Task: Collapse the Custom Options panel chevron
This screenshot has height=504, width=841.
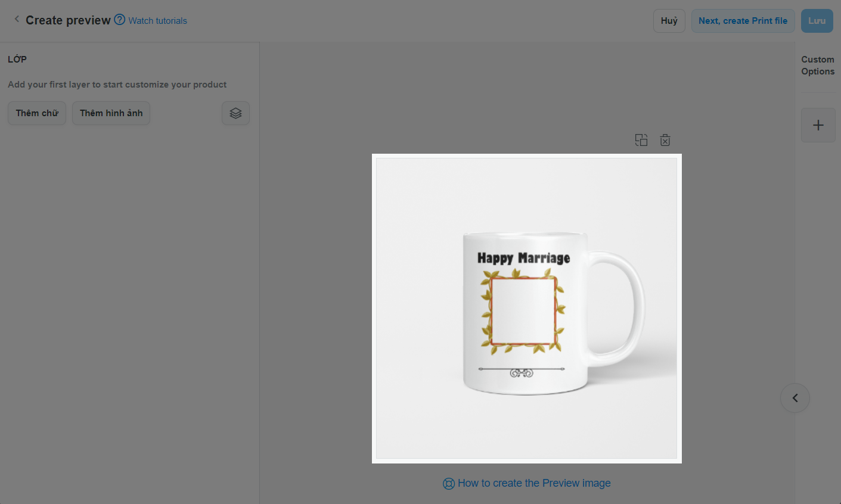Action: [x=795, y=398]
